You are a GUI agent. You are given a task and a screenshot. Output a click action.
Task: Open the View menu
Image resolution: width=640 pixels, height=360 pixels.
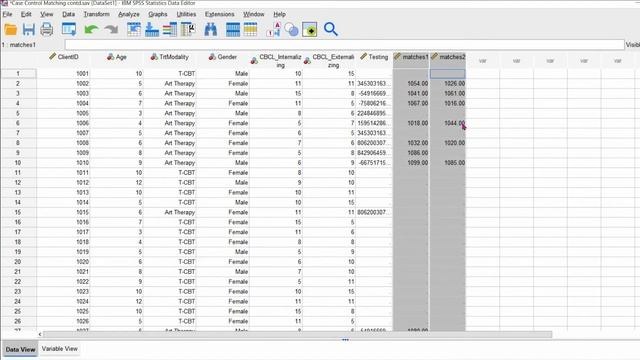point(47,14)
